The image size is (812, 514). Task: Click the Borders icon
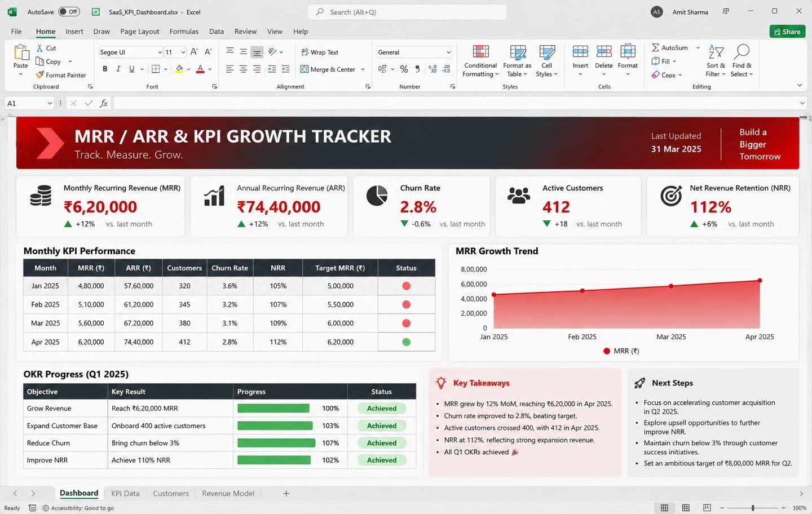pyautogui.click(x=156, y=69)
